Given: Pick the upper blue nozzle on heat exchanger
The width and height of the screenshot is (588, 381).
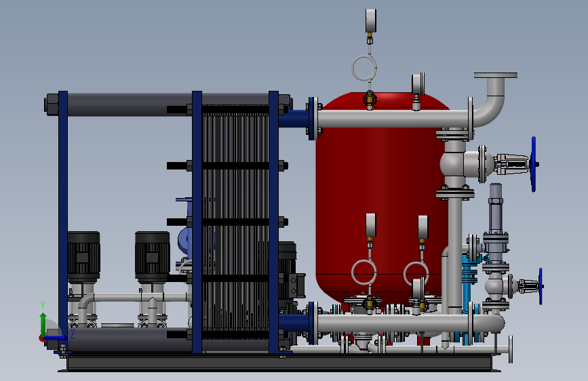Looking at the screenshot, I should click(293, 119).
